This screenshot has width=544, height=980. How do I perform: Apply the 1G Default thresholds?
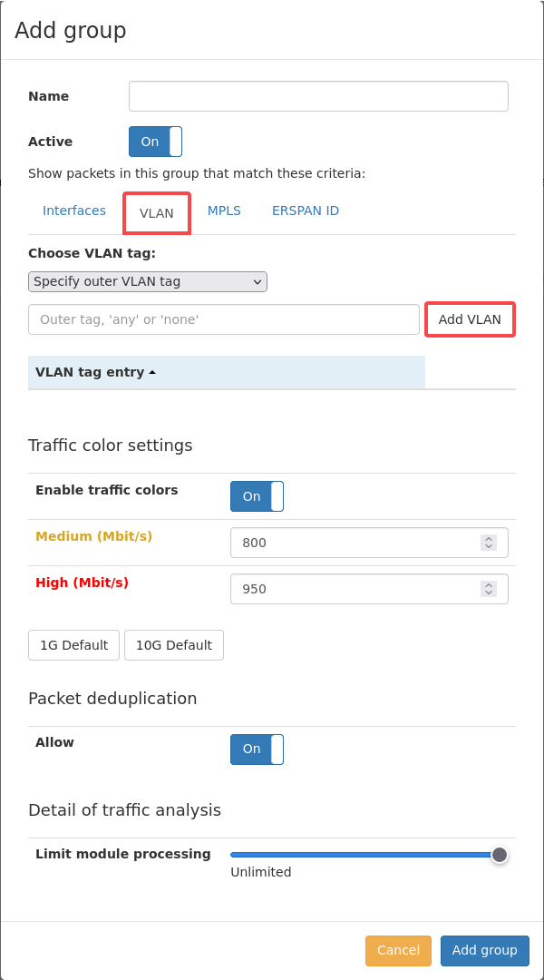tap(73, 645)
